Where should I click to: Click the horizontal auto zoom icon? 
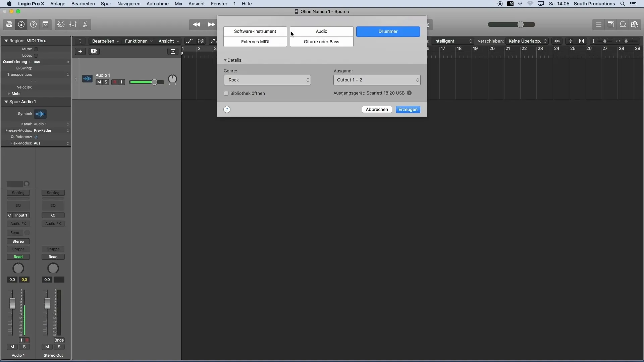[582, 41]
